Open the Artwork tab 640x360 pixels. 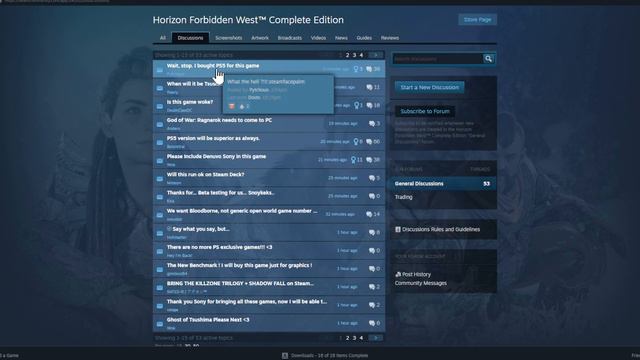click(260, 38)
